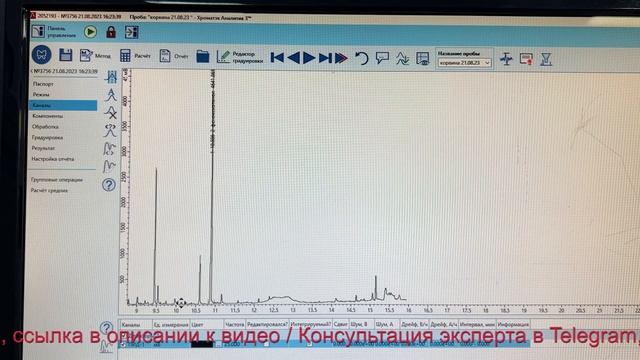Click the double-arrow fast forward icon
The width and height of the screenshot is (640, 360).
(x=341, y=58)
